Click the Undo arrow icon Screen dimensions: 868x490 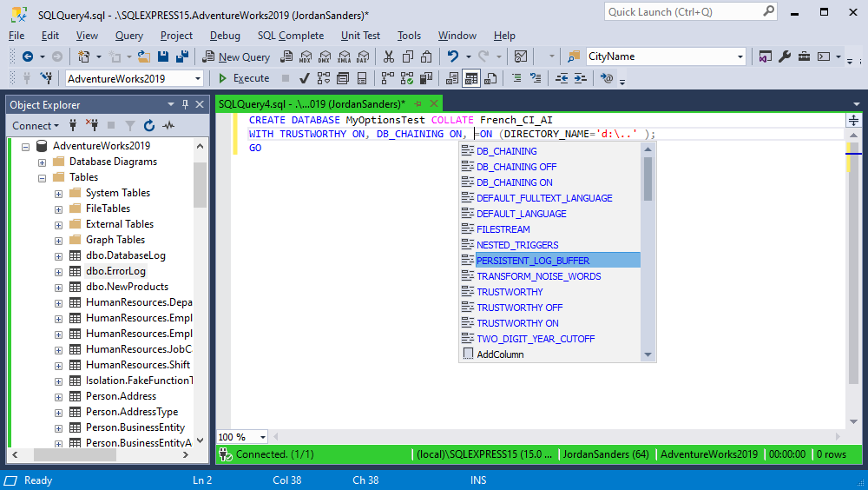453,56
